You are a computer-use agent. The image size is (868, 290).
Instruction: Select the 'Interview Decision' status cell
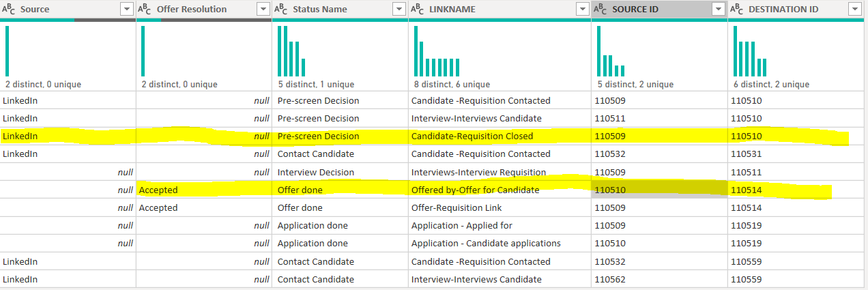(340, 172)
